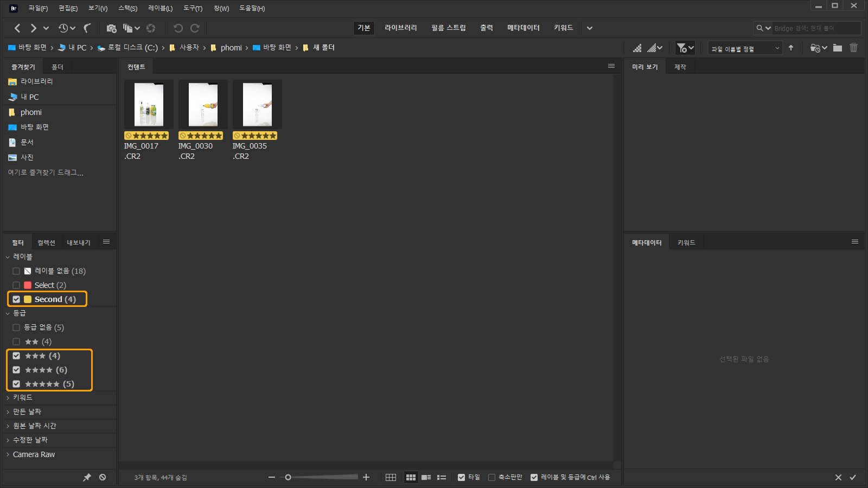The image size is (868, 488).
Task: Open the '파일(F)' menu
Action: 38,8
